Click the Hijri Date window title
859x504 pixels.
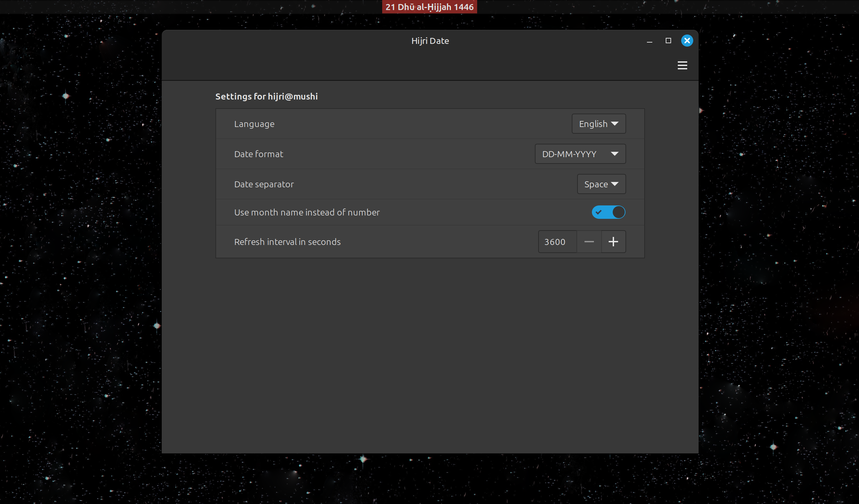pos(430,41)
